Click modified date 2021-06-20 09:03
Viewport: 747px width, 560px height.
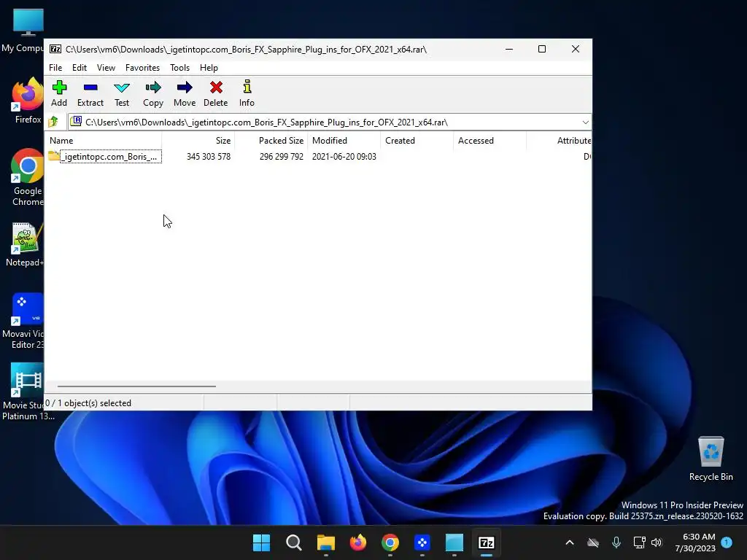coord(344,157)
